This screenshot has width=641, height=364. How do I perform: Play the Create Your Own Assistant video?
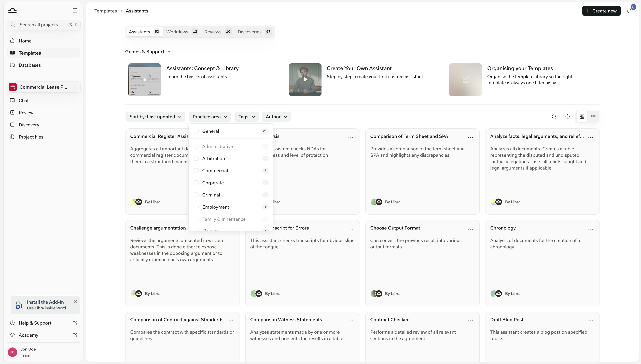tap(305, 80)
